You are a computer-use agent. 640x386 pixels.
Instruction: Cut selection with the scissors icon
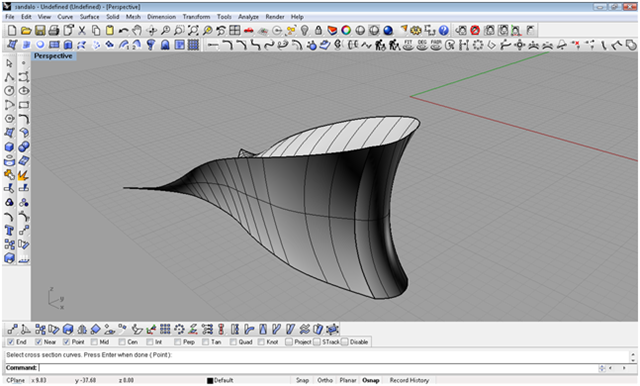point(82,31)
